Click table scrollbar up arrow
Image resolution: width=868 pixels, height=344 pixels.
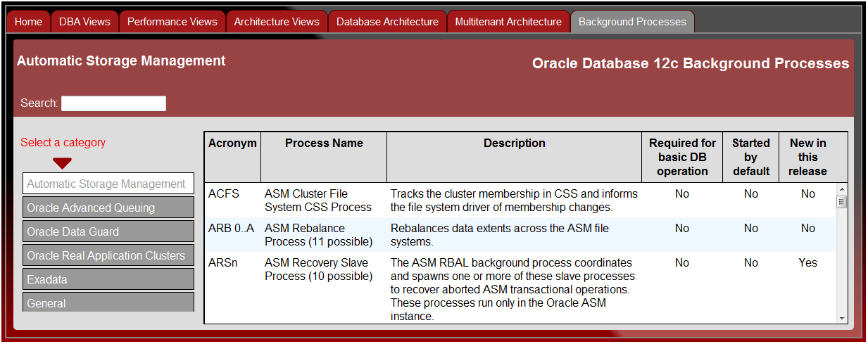coord(841,189)
